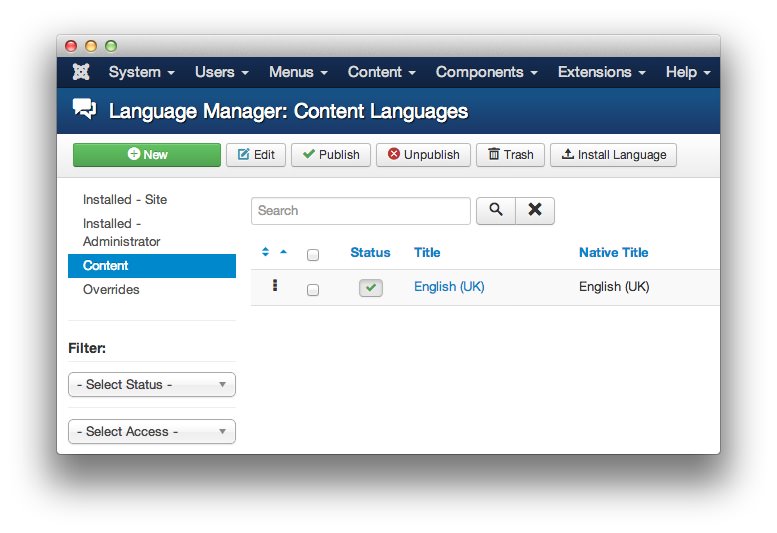Click the magnifier search button
The image size is (777, 533).
(x=495, y=210)
